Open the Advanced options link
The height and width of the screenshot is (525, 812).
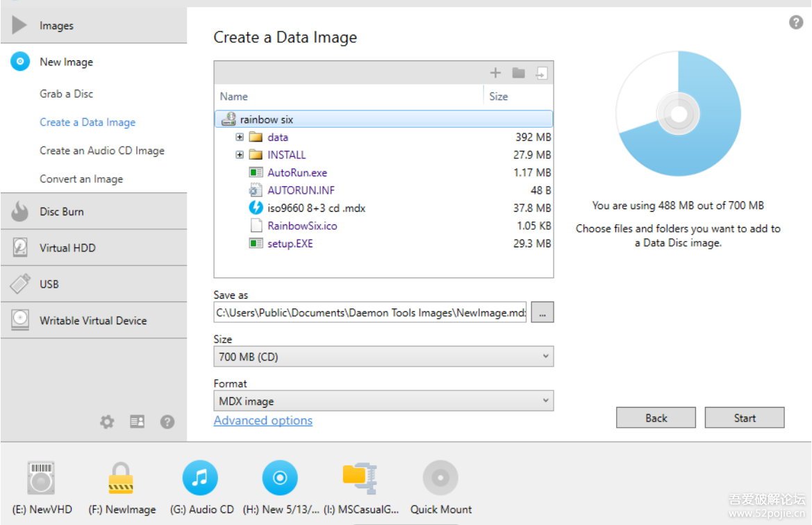click(x=263, y=420)
